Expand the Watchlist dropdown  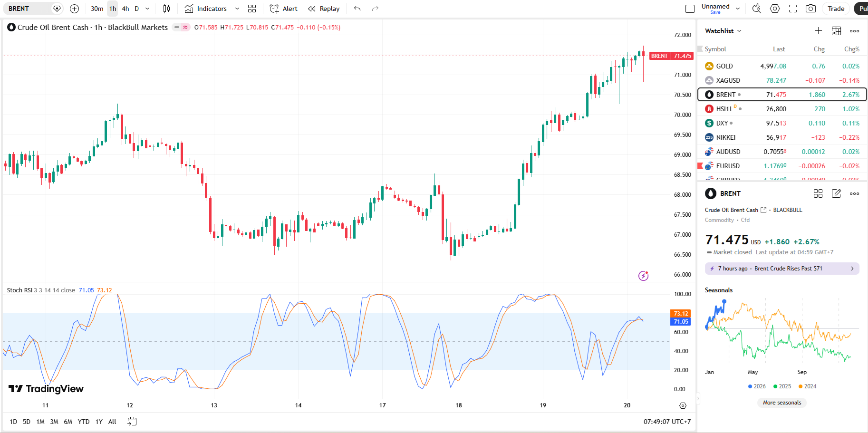(723, 31)
